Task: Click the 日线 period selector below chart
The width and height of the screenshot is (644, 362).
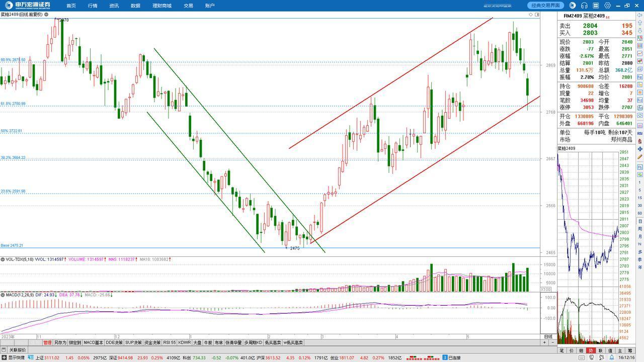Action: [548, 336]
